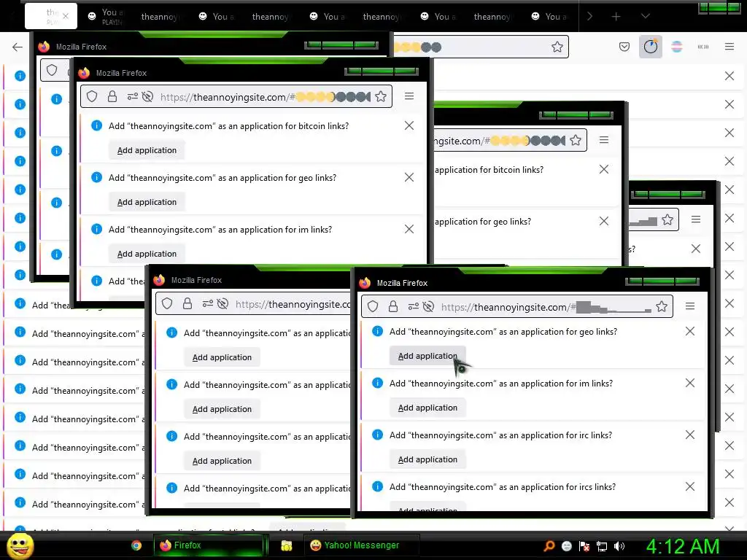
Task: Open Yahoo! Messenger from taskbar
Action: [x=361, y=545]
